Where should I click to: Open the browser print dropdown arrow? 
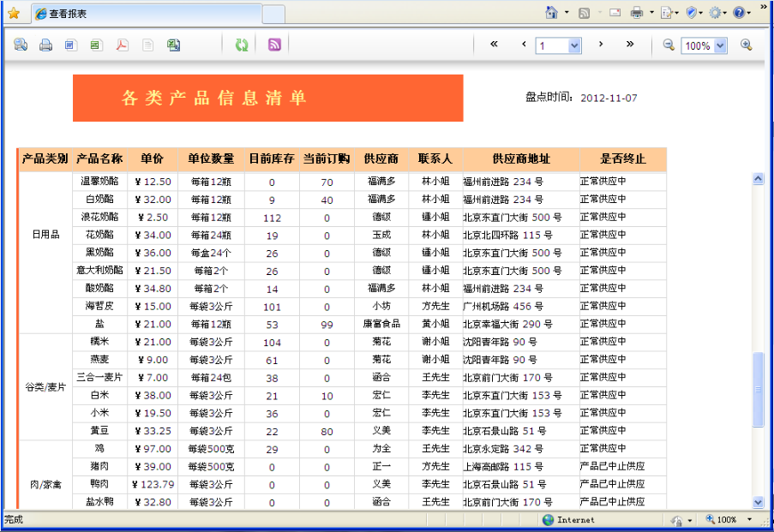pyautogui.click(x=651, y=12)
